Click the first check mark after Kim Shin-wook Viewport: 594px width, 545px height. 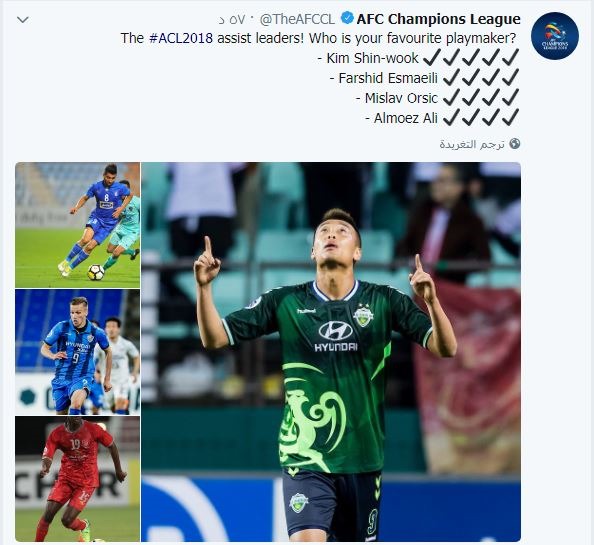[x=431, y=58]
